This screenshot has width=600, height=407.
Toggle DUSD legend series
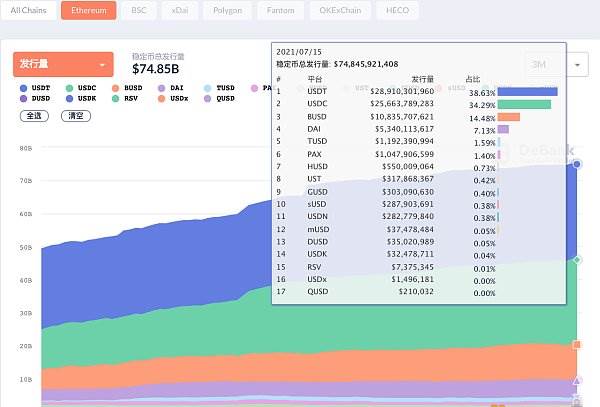(35, 99)
